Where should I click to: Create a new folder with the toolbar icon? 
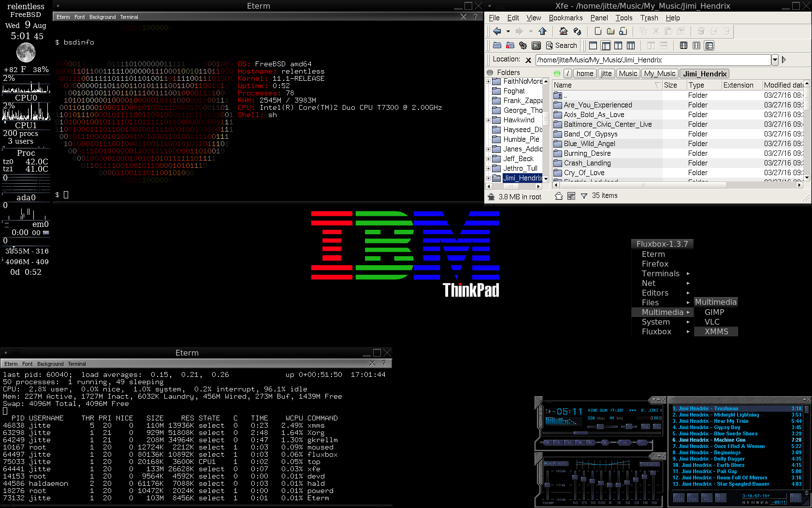click(x=610, y=31)
